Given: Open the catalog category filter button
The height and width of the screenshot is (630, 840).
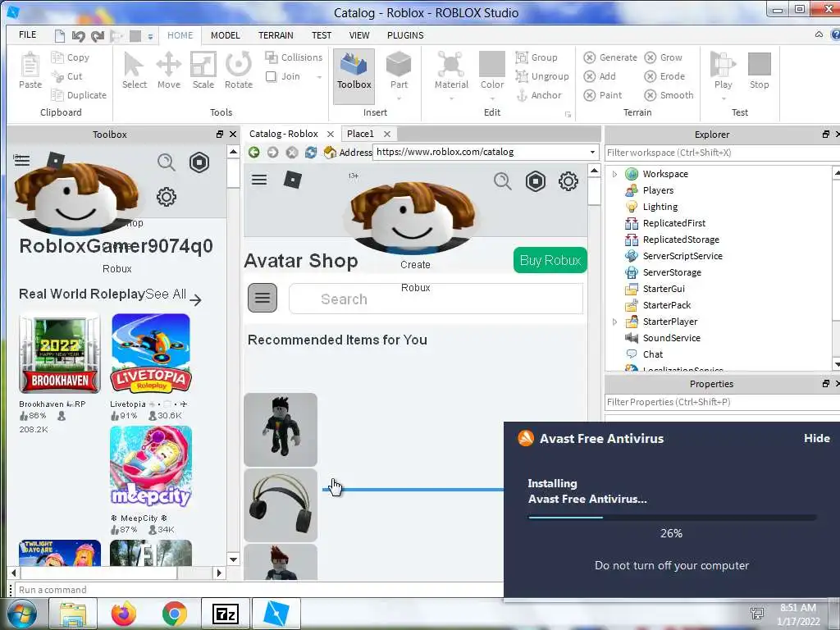Looking at the screenshot, I should point(262,298).
